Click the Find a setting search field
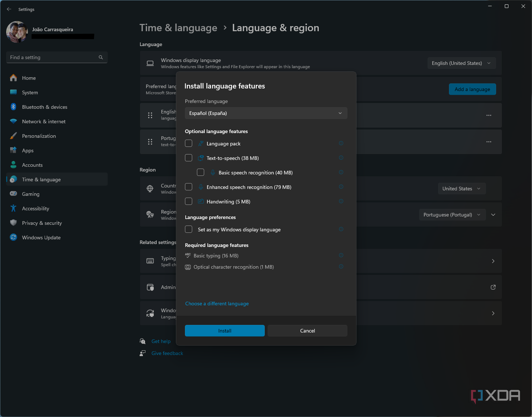This screenshot has height=417, width=532. (x=51, y=57)
